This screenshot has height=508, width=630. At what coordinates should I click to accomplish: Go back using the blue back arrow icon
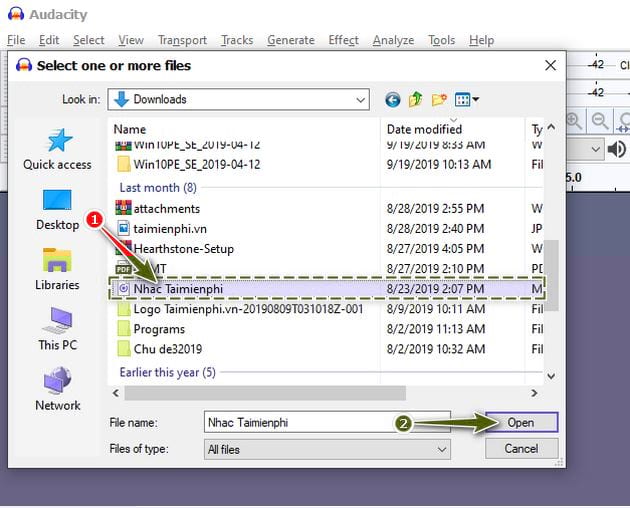click(393, 100)
